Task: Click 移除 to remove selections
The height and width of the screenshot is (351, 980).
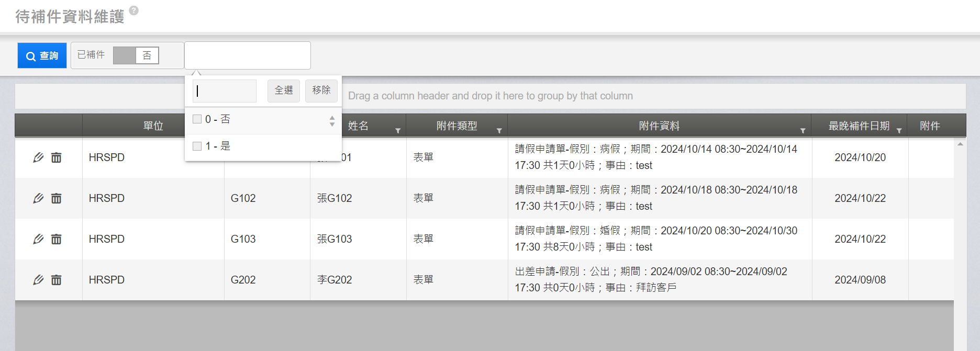Action: [x=321, y=90]
